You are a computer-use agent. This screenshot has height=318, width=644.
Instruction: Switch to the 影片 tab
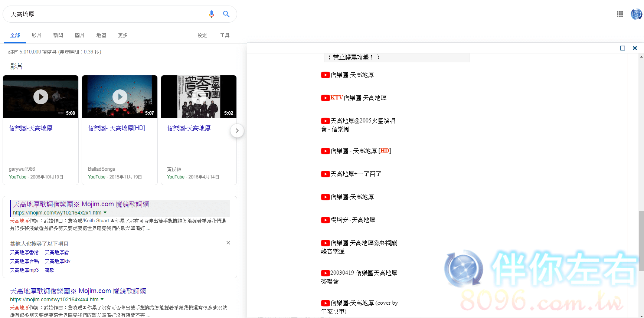click(36, 35)
